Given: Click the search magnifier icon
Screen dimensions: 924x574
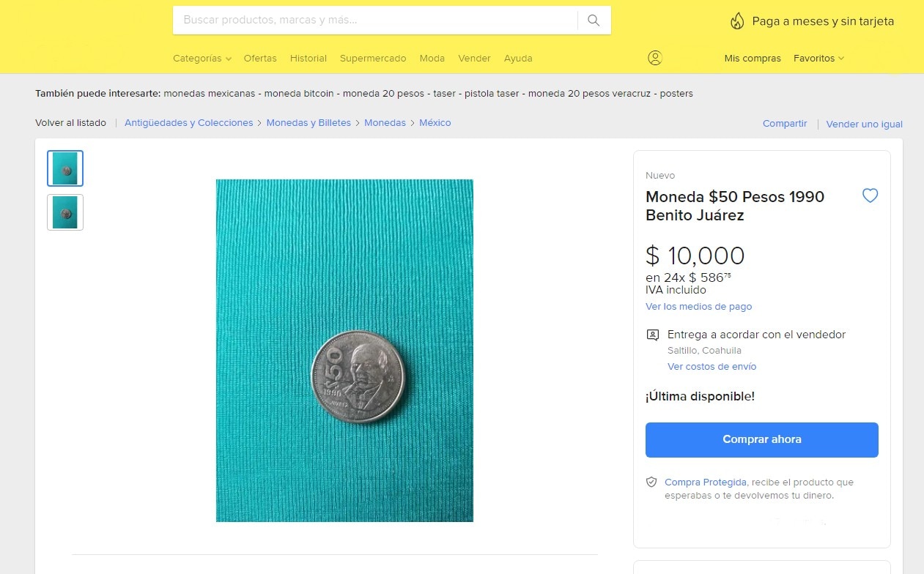Looking at the screenshot, I should 594,20.
